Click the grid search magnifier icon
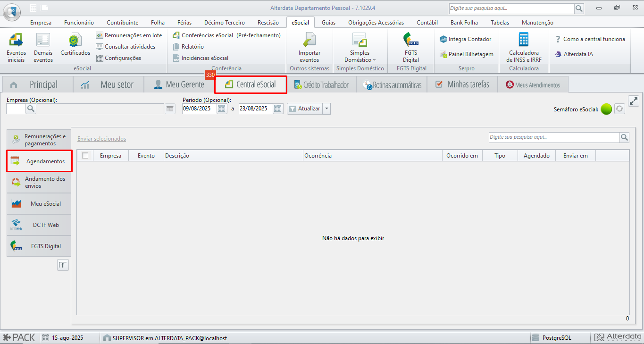This screenshot has height=344, width=644. [624, 137]
